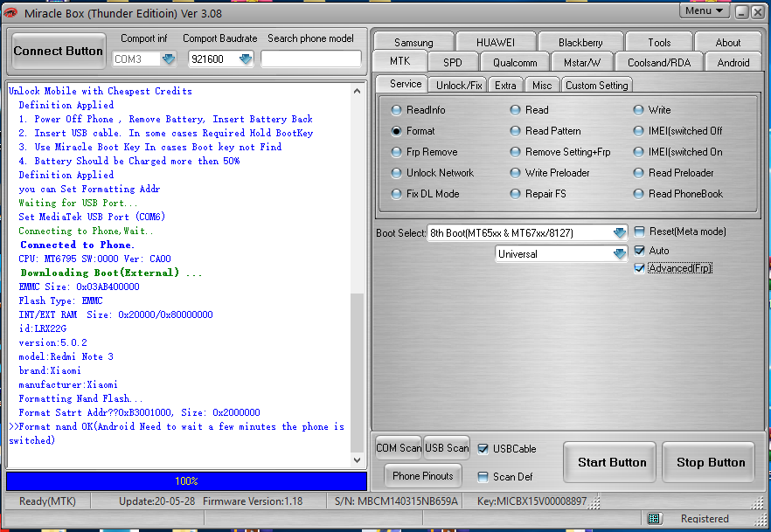Click the Firmware Version:1.18 status text

[x=253, y=501]
